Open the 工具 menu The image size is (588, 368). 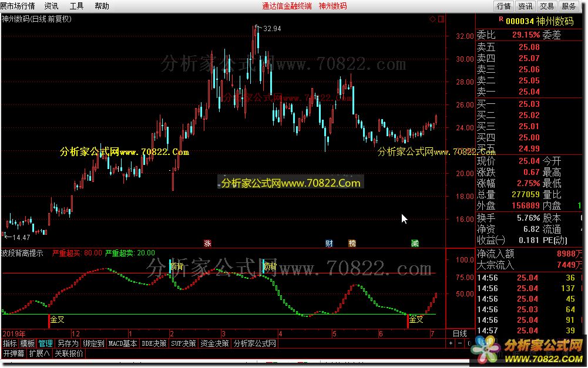point(76,6)
